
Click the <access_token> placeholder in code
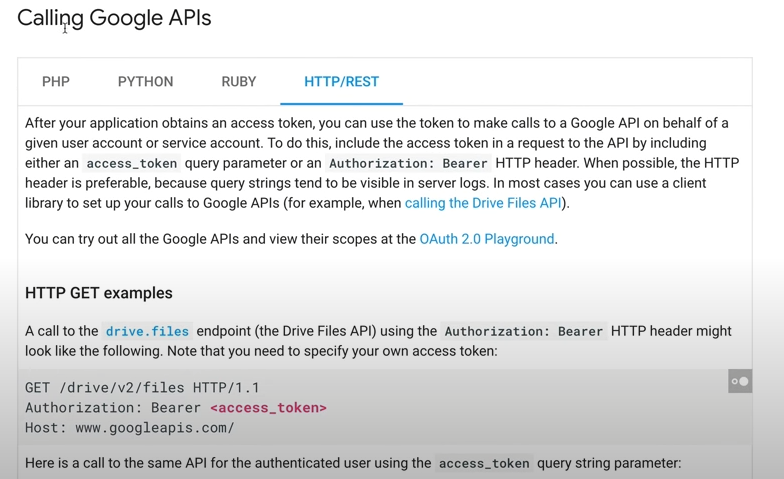point(268,408)
